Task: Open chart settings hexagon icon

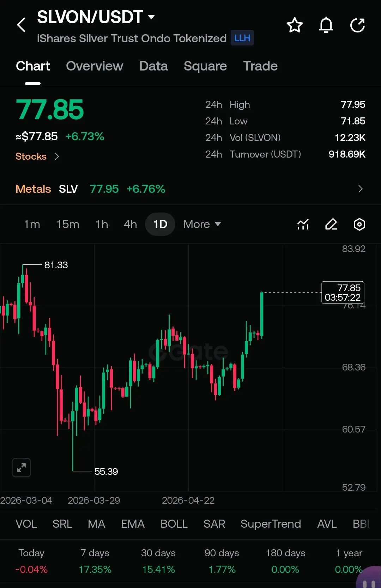Action: (x=359, y=224)
